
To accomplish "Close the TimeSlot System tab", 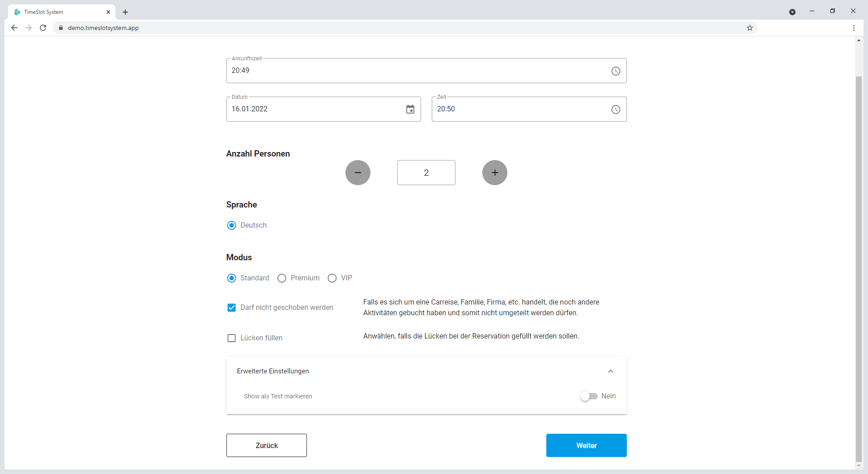I will (108, 12).
